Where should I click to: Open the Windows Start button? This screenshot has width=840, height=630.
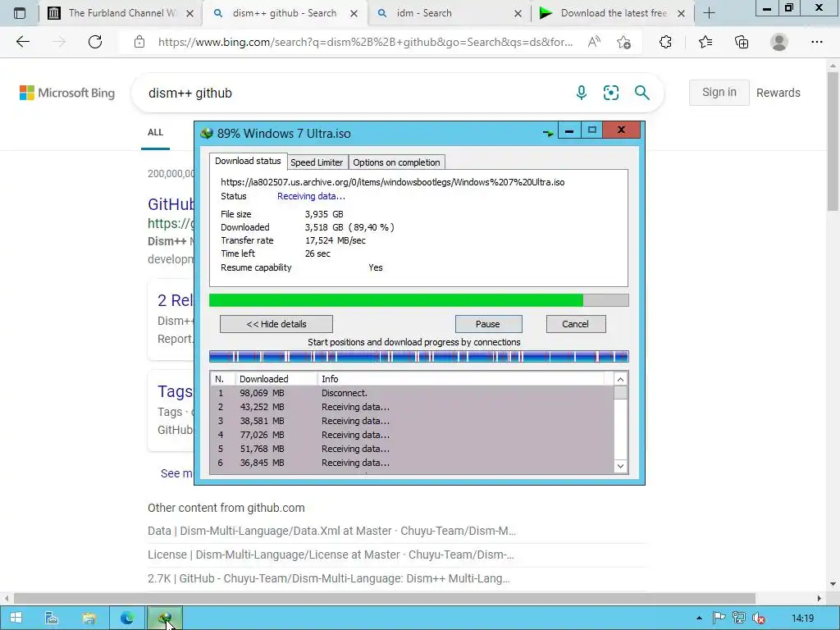pos(16,618)
